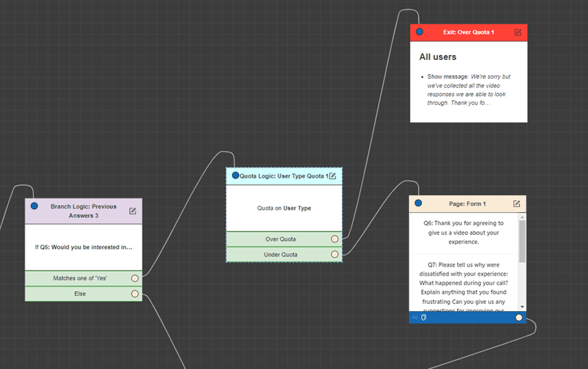Select the Over Quota row
The image size is (588, 369).
(x=284, y=239)
